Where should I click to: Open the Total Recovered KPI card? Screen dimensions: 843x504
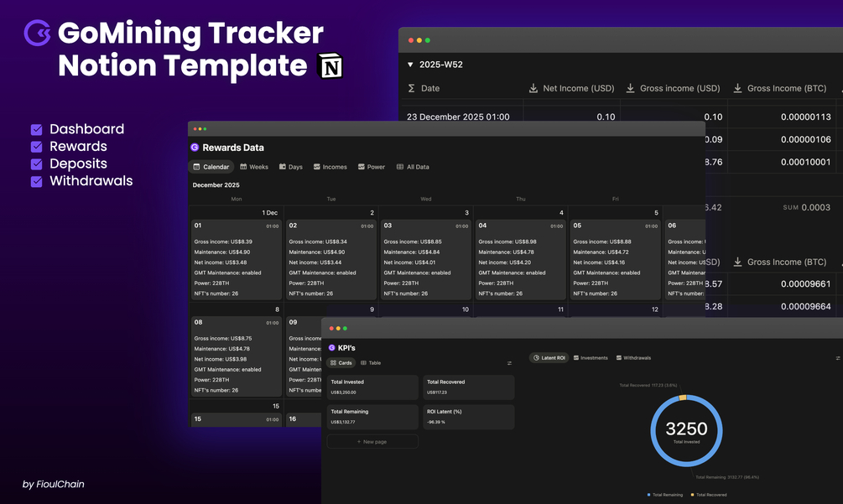click(469, 387)
